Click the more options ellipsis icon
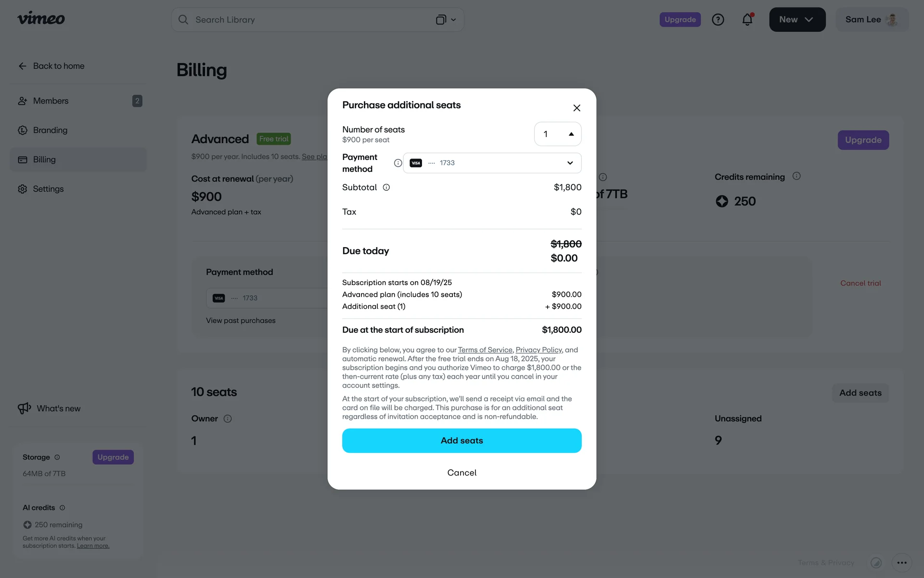The height and width of the screenshot is (578, 924). (901, 563)
